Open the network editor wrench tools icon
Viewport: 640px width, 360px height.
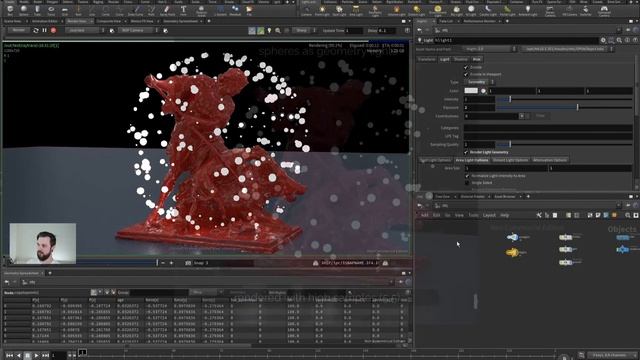pyautogui.click(x=539, y=215)
